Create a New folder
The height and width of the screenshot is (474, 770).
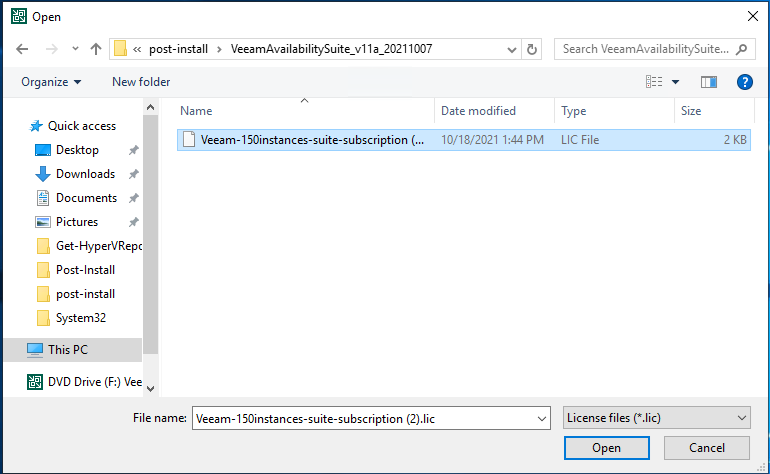pos(141,82)
